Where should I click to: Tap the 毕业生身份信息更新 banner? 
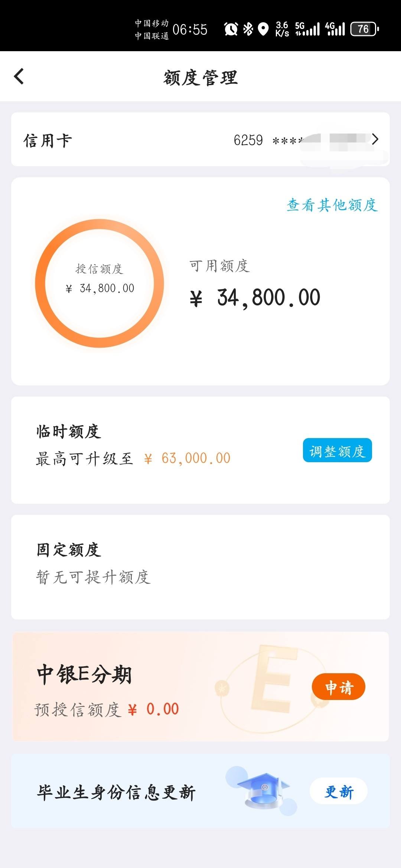200,791
